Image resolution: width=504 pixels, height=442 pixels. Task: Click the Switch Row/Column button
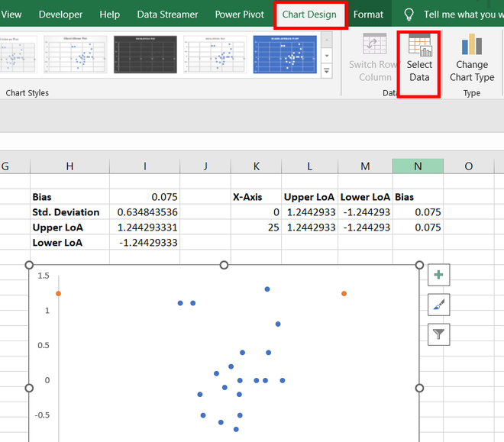click(x=374, y=60)
